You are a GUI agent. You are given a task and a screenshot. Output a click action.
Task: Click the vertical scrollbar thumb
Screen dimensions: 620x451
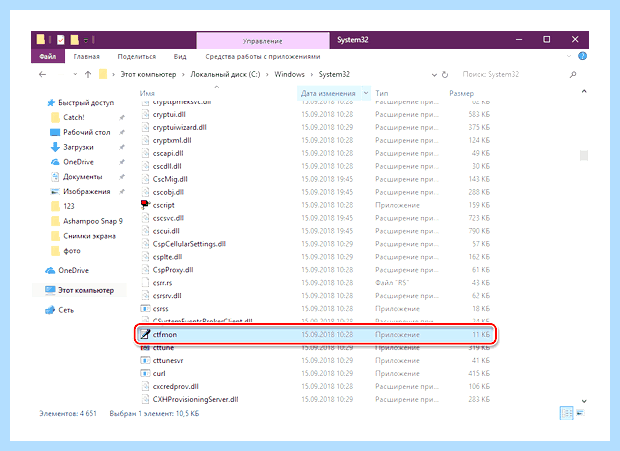pyautogui.click(x=584, y=155)
